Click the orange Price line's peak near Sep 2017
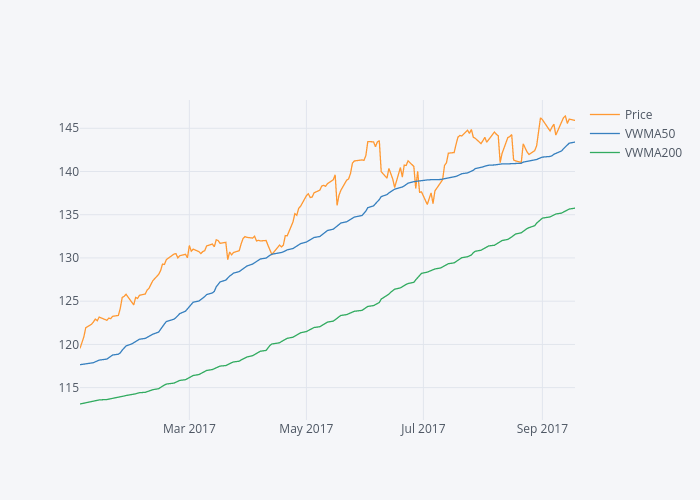700x500 pixels. (541, 118)
